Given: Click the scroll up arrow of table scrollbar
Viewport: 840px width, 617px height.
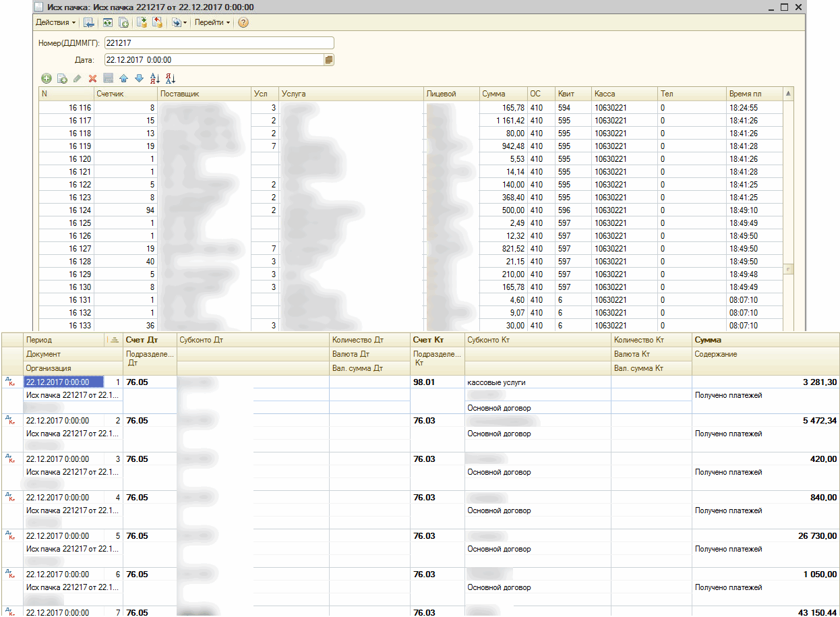Looking at the screenshot, I should (x=788, y=93).
